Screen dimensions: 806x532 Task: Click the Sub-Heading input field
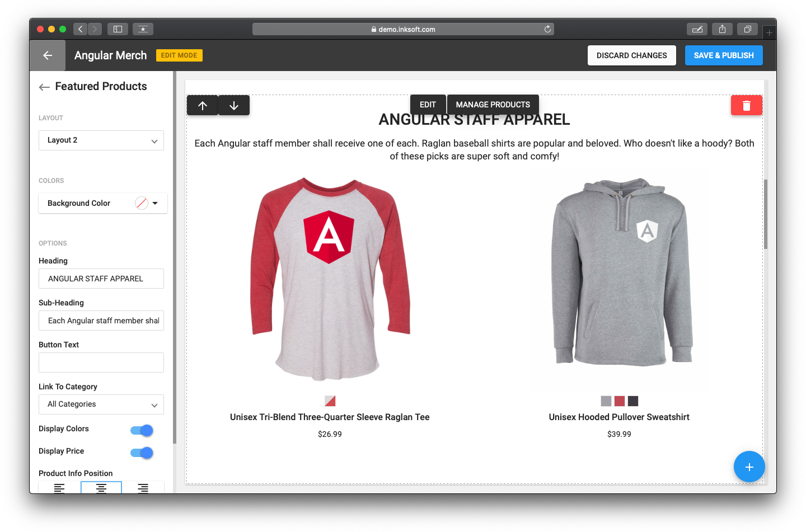point(101,321)
